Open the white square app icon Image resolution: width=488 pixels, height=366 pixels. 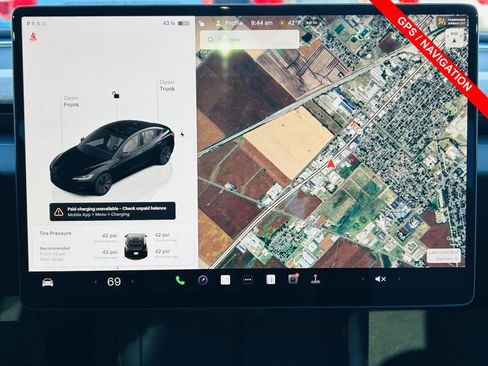(225, 280)
